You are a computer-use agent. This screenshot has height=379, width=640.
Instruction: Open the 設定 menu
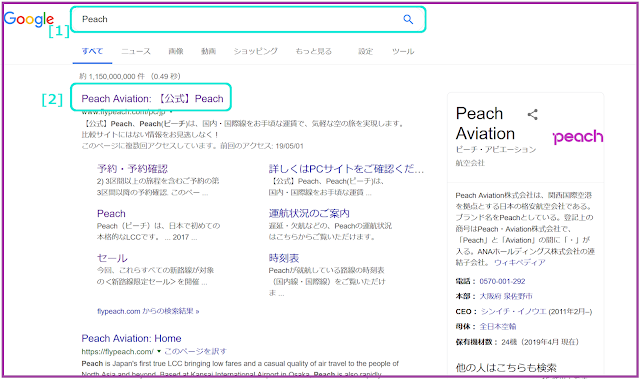pyautogui.click(x=366, y=51)
